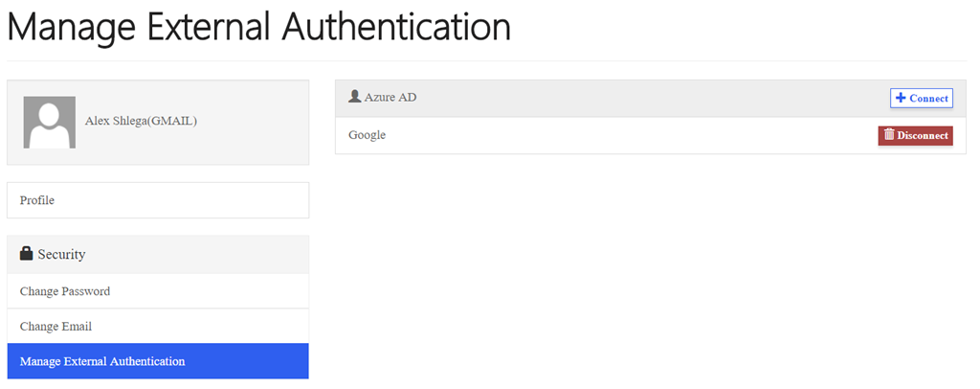Click the Google row empty area
Image resolution: width=980 pixels, height=389 pixels.
coord(625,135)
